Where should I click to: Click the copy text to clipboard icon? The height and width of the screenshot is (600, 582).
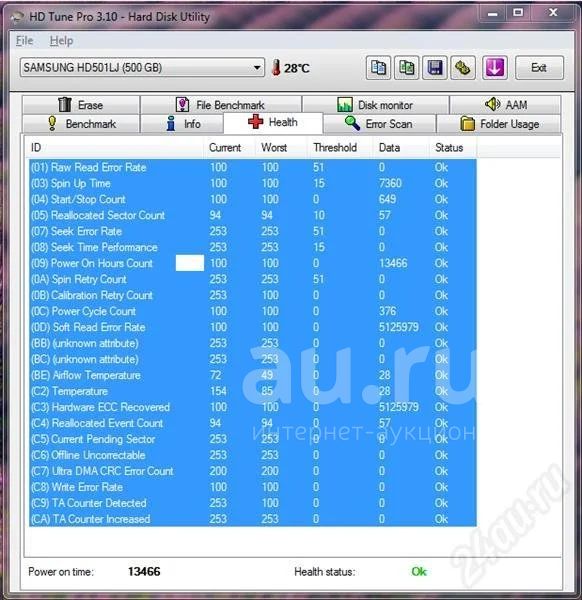coord(378,68)
